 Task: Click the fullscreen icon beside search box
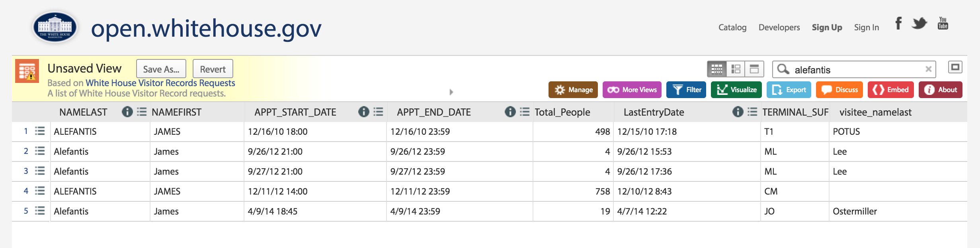(955, 67)
